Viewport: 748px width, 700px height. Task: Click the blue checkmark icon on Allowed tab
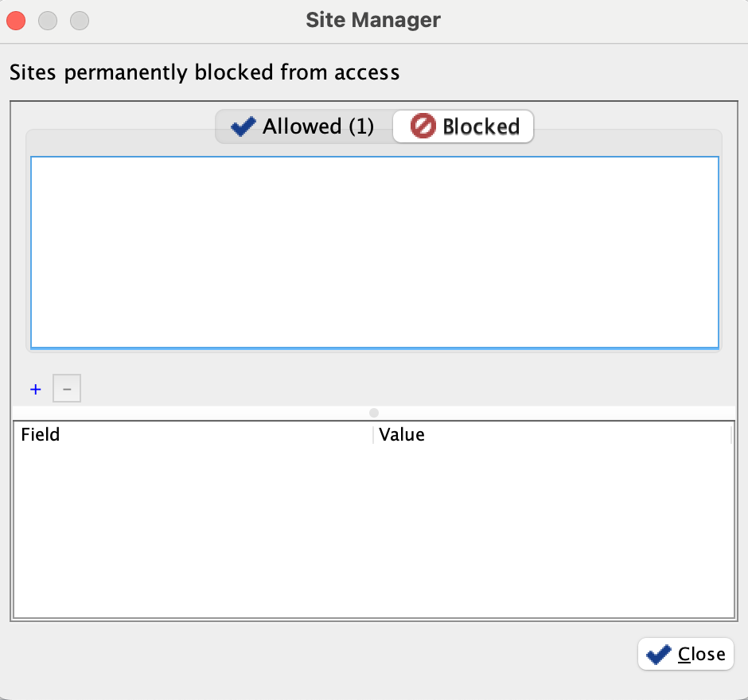tap(243, 126)
